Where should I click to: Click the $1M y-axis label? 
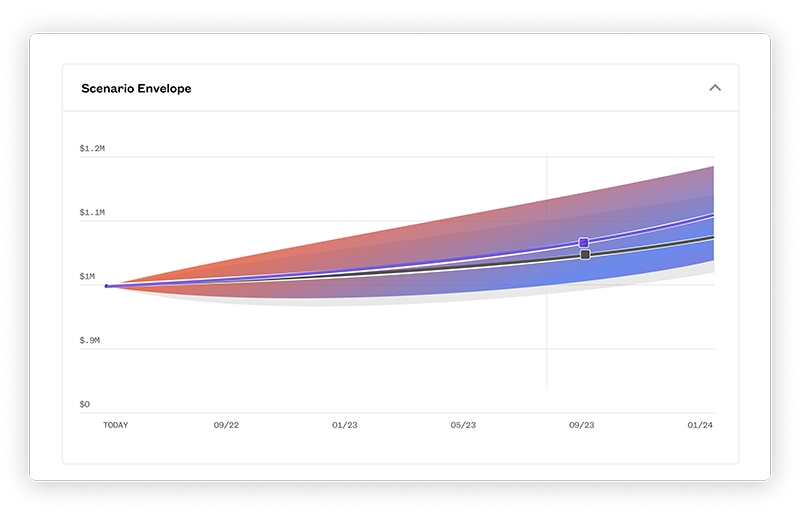(x=90, y=277)
